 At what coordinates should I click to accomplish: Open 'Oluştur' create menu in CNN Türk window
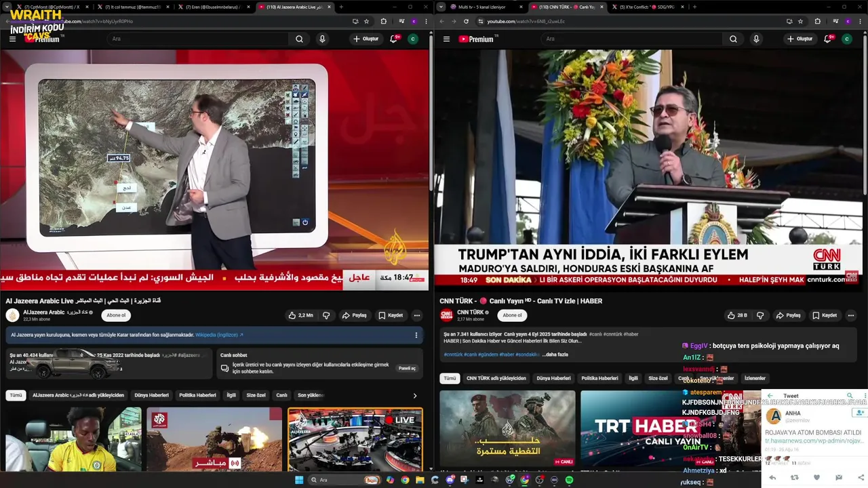[x=800, y=39]
